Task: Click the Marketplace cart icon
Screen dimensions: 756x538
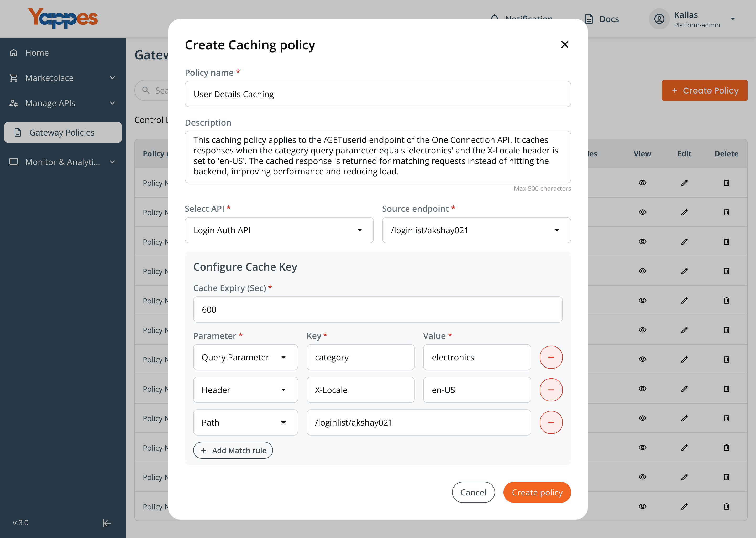Action: [14, 78]
